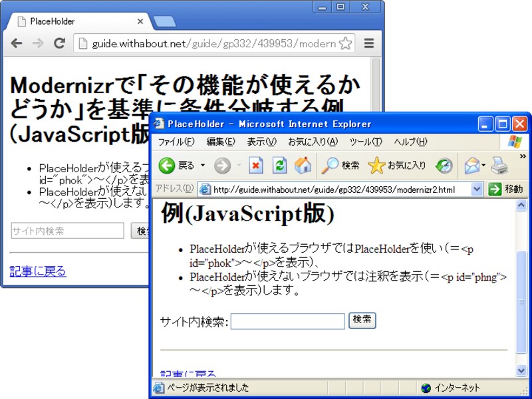Open the ツール menu in Internet Explorer

tap(365, 141)
